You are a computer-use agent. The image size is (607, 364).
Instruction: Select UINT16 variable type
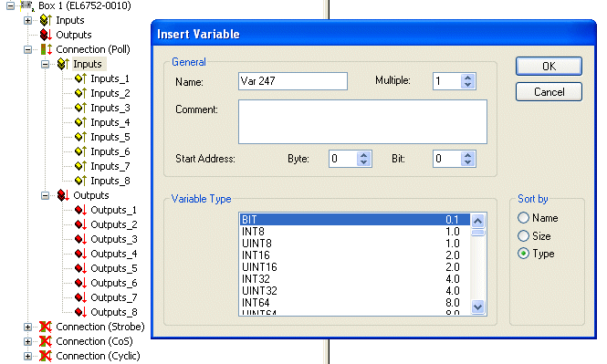click(354, 267)
